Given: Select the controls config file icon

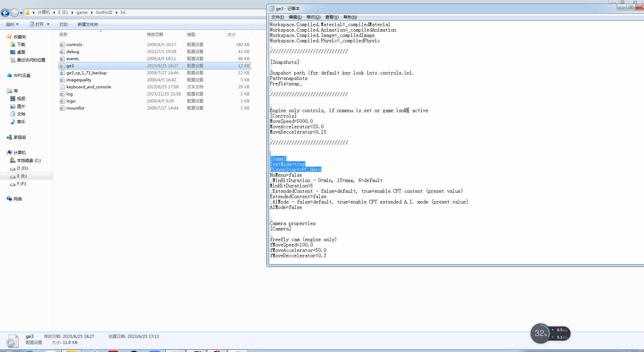Looking at the screenshot, I should [x=62, y=44].
